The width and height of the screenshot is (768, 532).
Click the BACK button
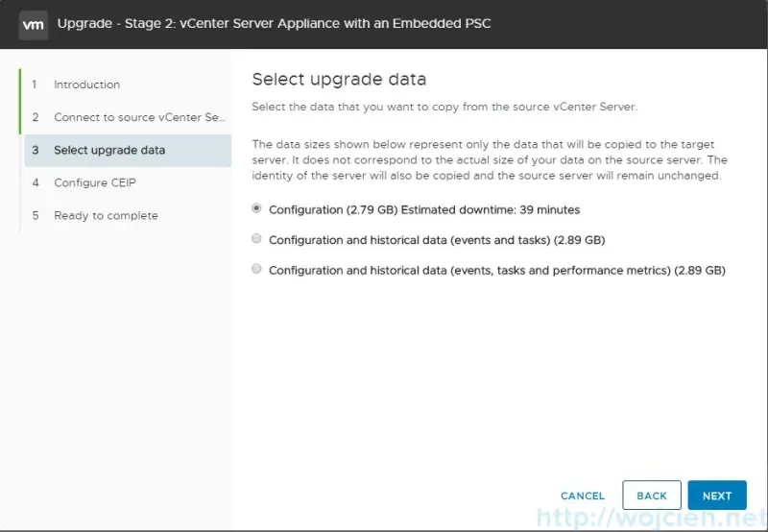(x=652, y=496)
